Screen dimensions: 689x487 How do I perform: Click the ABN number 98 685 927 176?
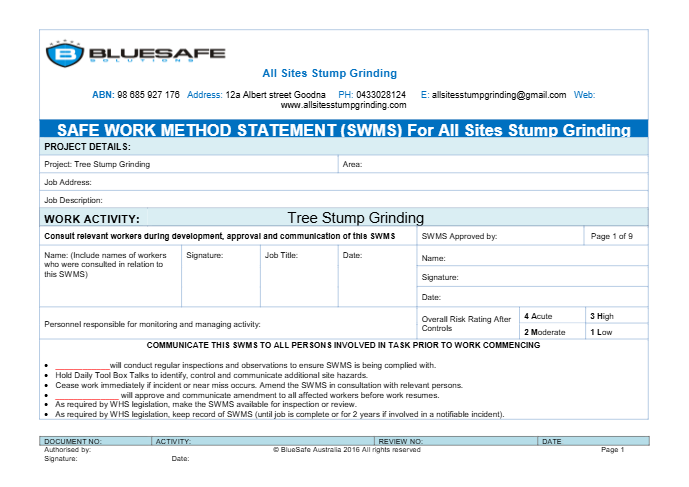tap(148, 94)
